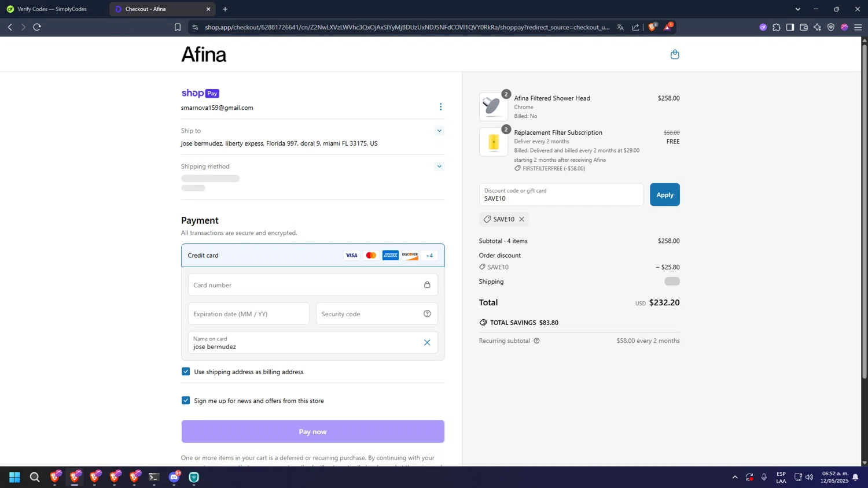Click the Shop Pay logo
Viewport: 868px width, 488px height.
200,94
